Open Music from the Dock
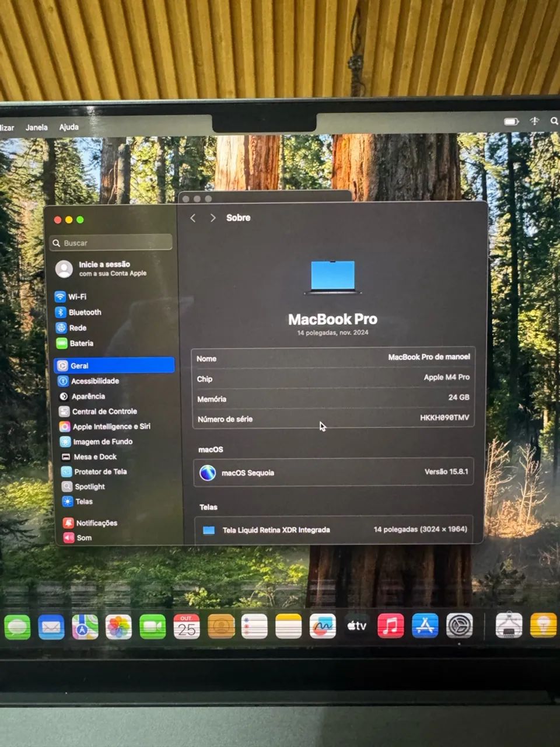The width and height of the screenshot is (560, 747). (391, 626)
